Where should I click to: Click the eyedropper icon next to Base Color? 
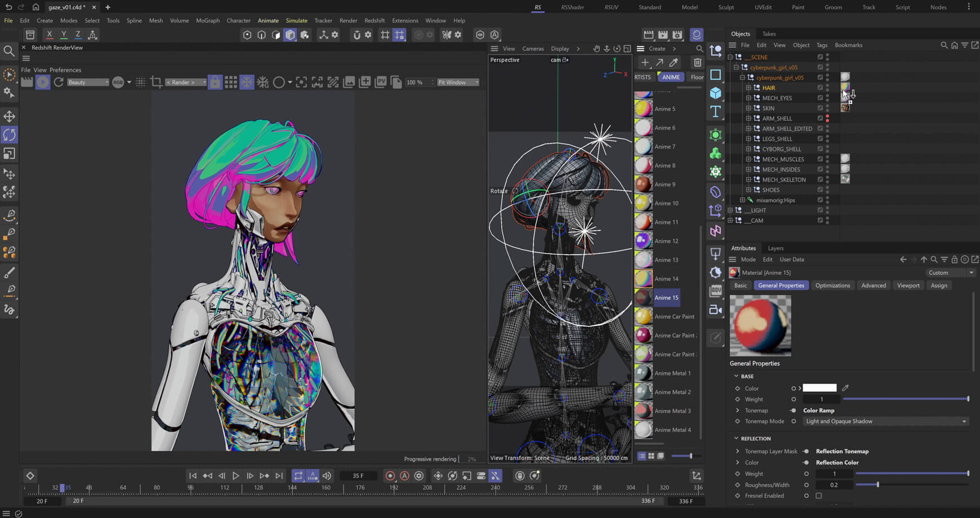pyautogui.click(x=845, y=388)
